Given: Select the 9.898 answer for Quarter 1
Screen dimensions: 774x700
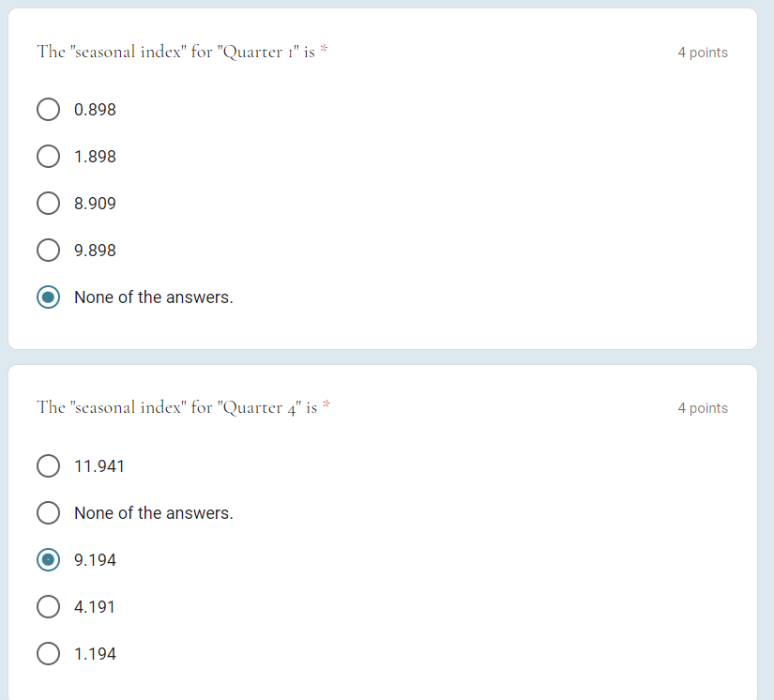Looking at the screenshot, I should pyautogui.click(x=48, y=250).
